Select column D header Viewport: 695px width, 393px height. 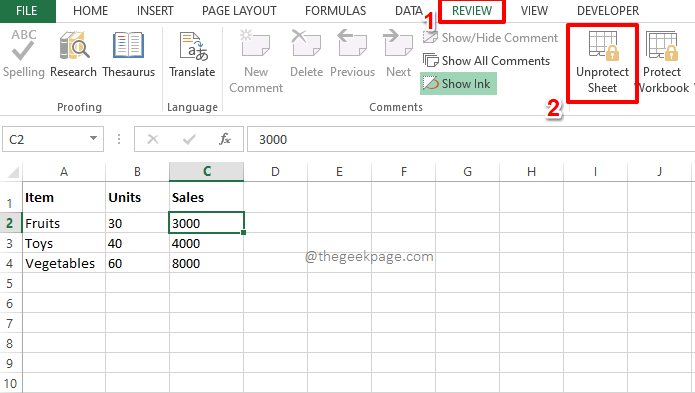(275, 172)
